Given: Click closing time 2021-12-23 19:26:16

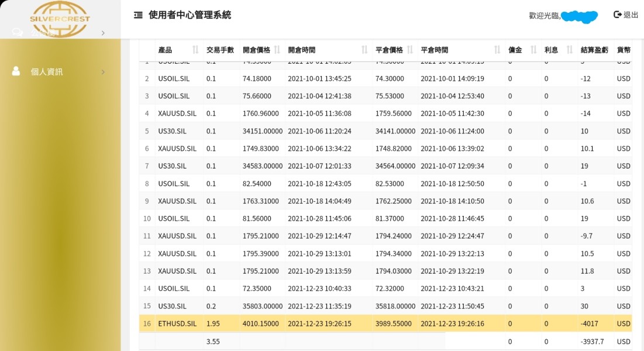Looking at the screenshot, I should point(452,324).
